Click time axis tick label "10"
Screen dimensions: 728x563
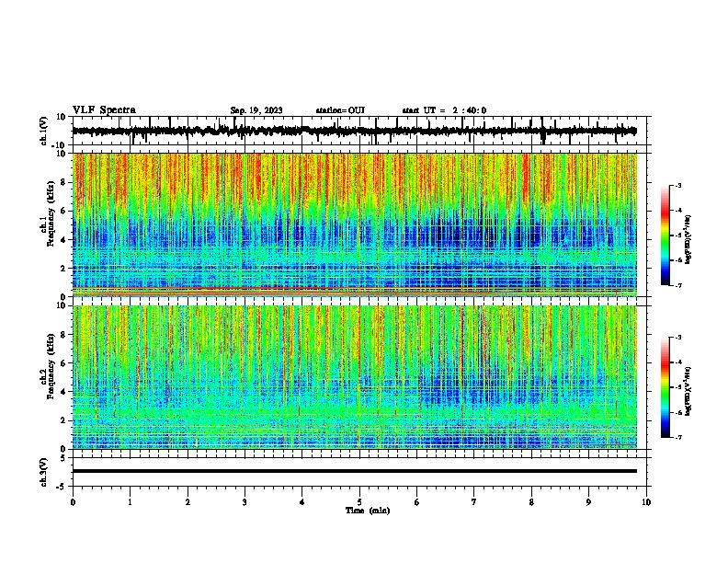coord(646,502)
